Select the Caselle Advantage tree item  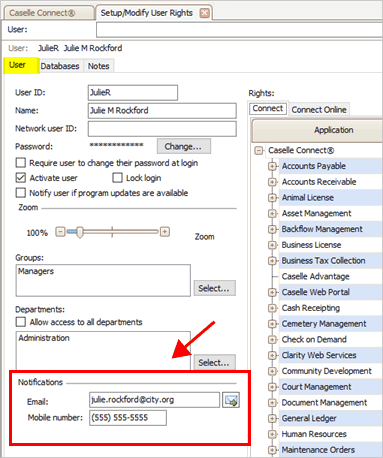coord(315,276)
